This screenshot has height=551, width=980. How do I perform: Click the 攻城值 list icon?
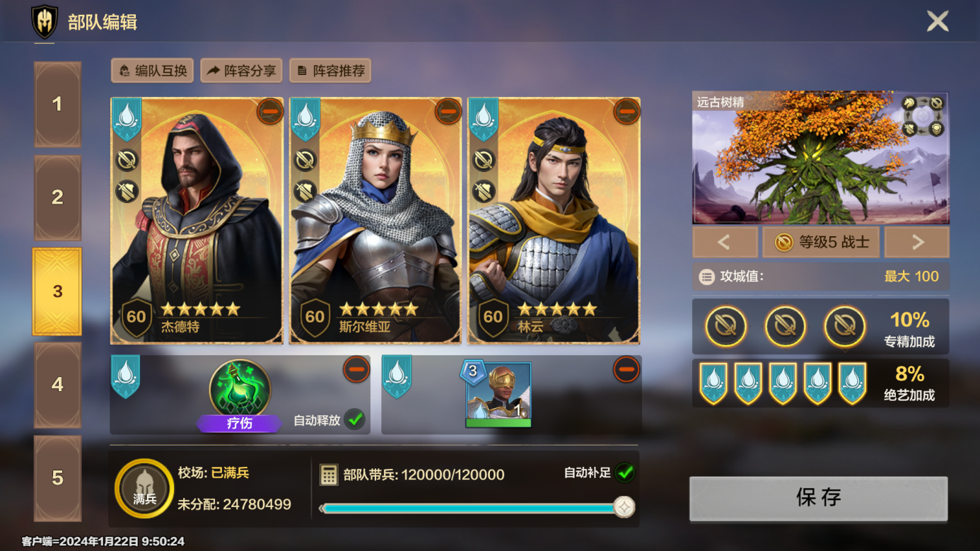[x=706, y=277]
